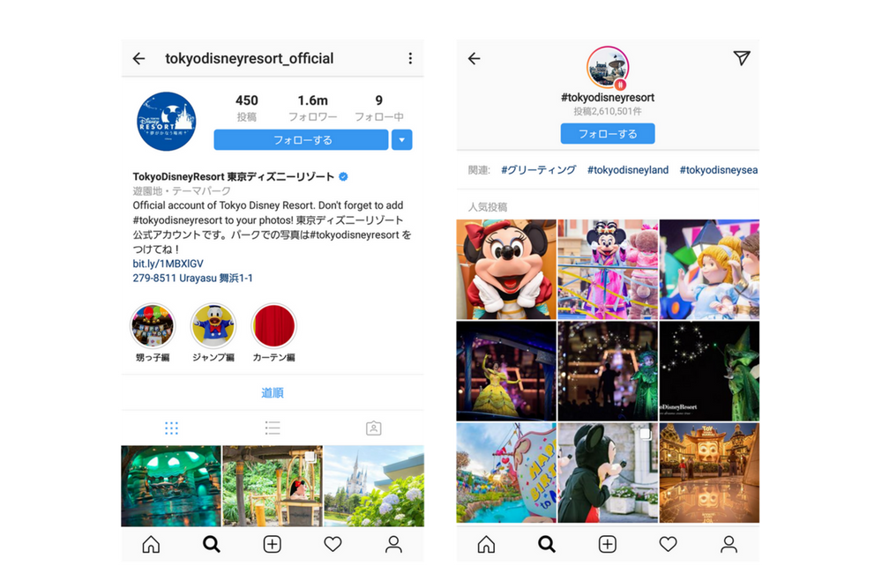
Task: Tap the back arrow beside tokyodisneyresort_official
Action: [x=139, y=58]
